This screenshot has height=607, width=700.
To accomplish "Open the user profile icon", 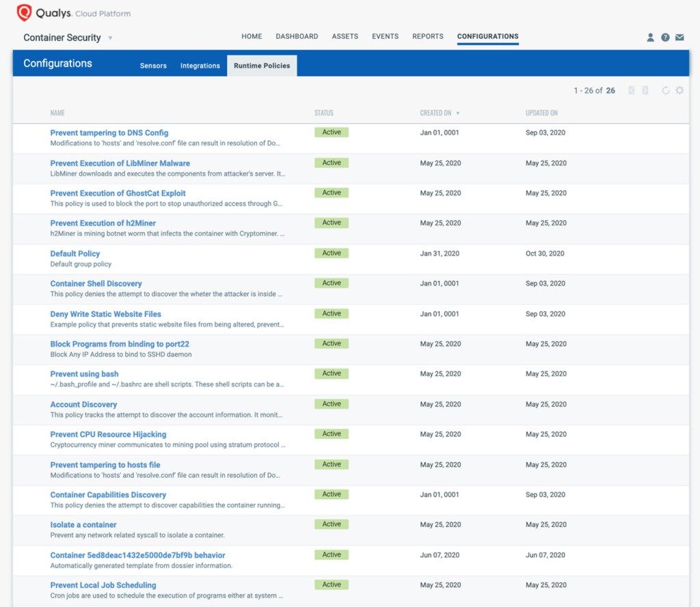I will pos(651,38).
